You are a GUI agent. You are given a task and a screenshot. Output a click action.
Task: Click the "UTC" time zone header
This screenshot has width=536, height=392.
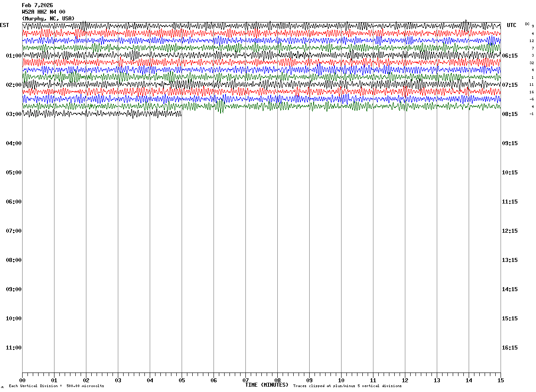tap(512, 25)
